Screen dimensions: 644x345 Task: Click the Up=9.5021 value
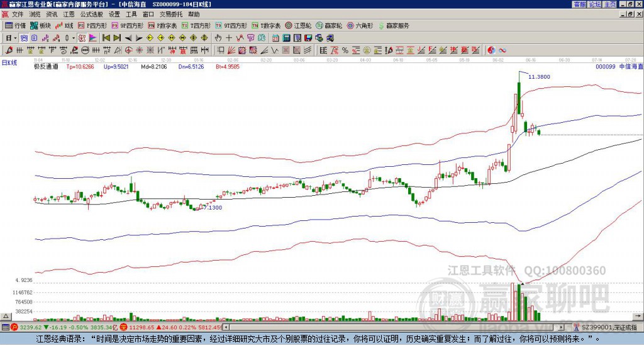click(x=116, y=66)
